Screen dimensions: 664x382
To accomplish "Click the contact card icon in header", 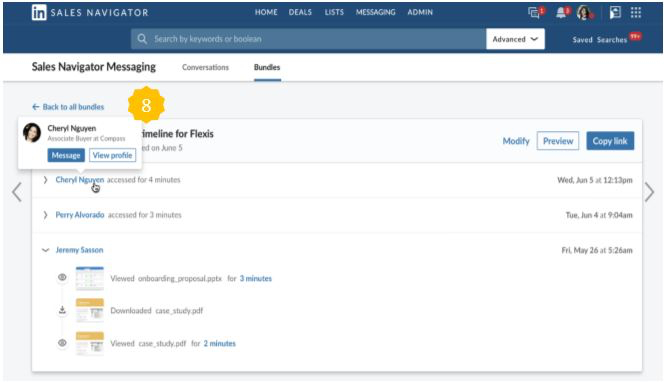I will [615, 13].
